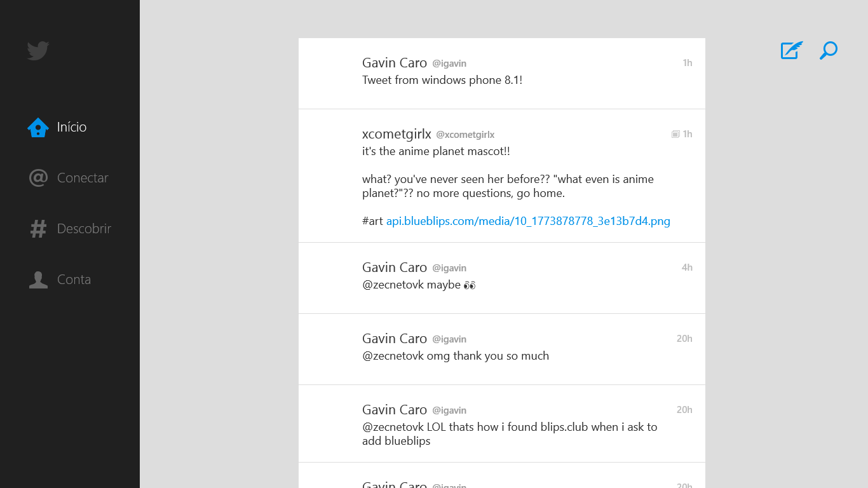This screenshot has height=488, width=868.
Task: Compose a new tweet
Action: (791, 51)
